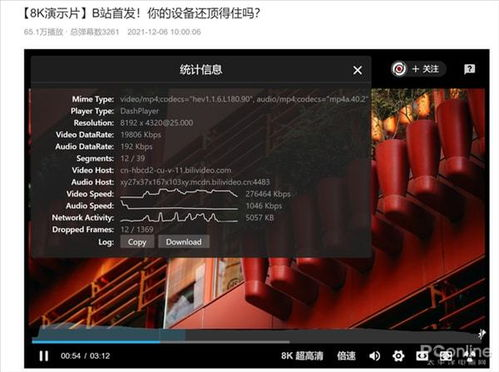
Task: Click the 统计信息 panel title
Action: (201, 70)
